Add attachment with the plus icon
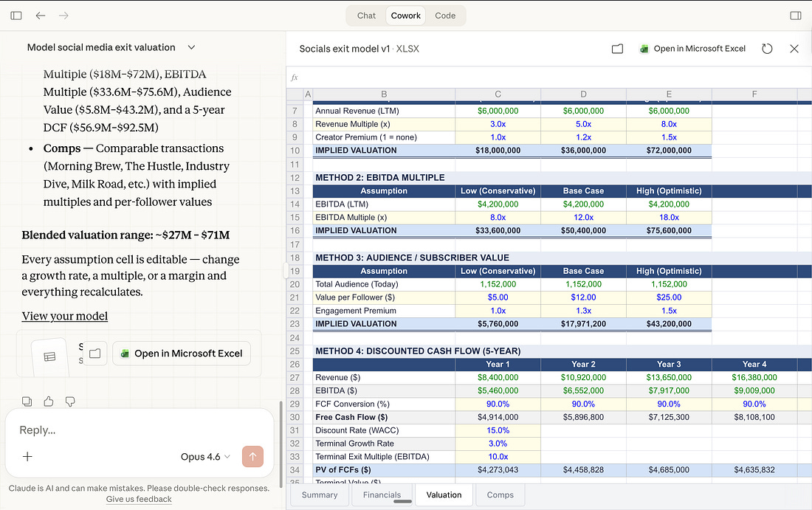The width and height of the screenshot is (812, 510). (x=27, y=457)
